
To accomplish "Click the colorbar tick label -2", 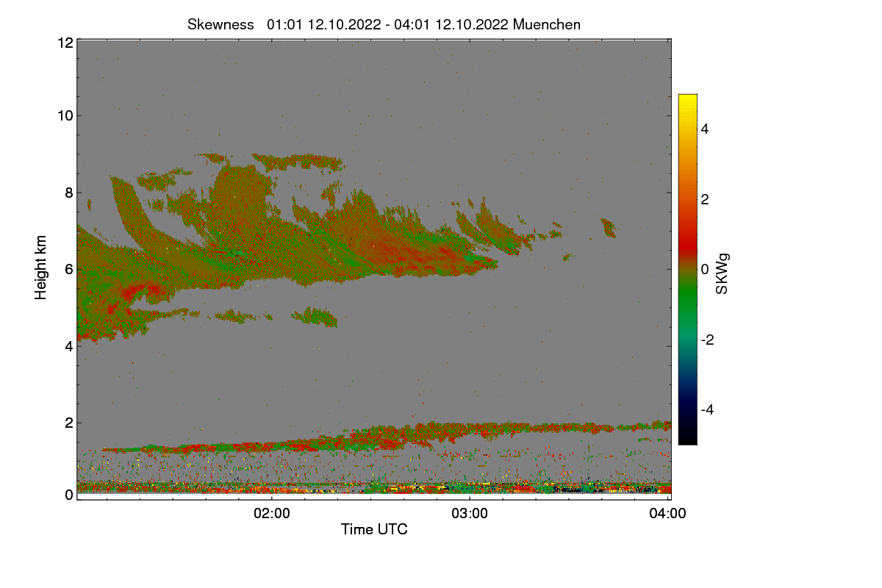I will pyautogui.click(x=706, y=340).
